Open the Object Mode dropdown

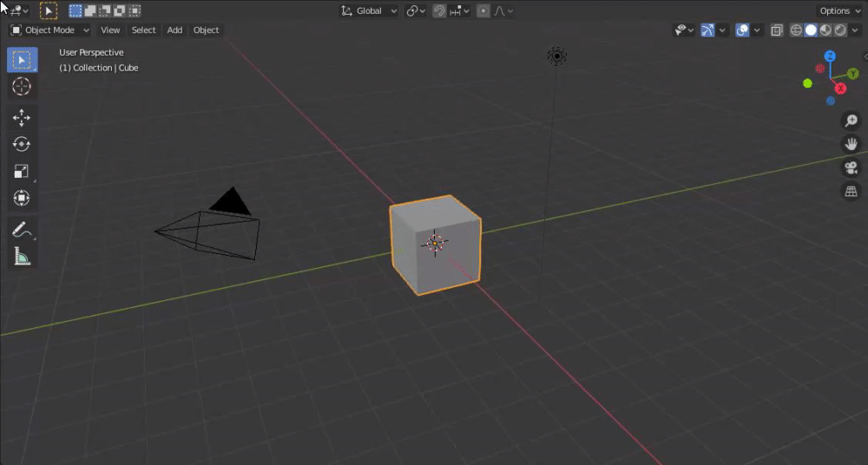pos(49,29)
